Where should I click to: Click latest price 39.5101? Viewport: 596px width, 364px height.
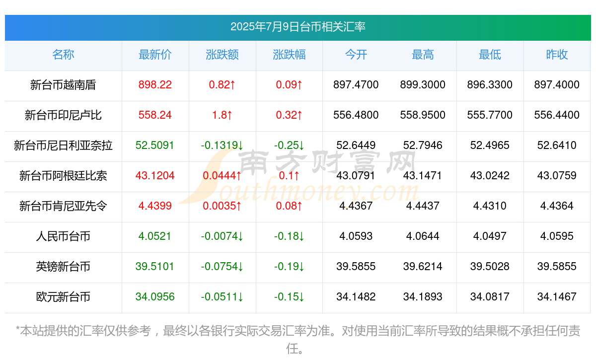point(155,267)
